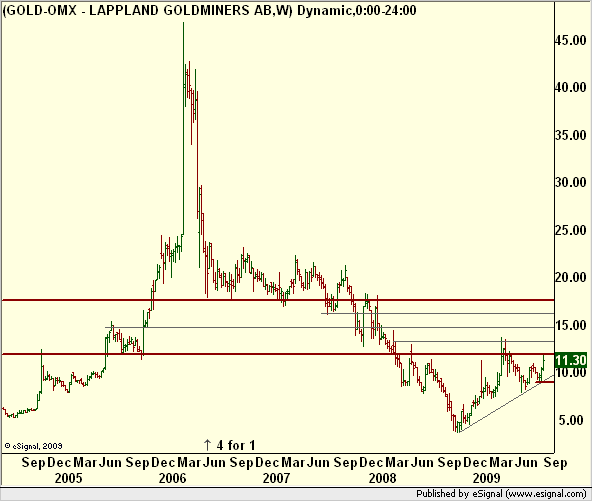This screenshot has height=501, width=592.
Task: Click the eSignal, 2009 copyright text
Action: (33, 446)
